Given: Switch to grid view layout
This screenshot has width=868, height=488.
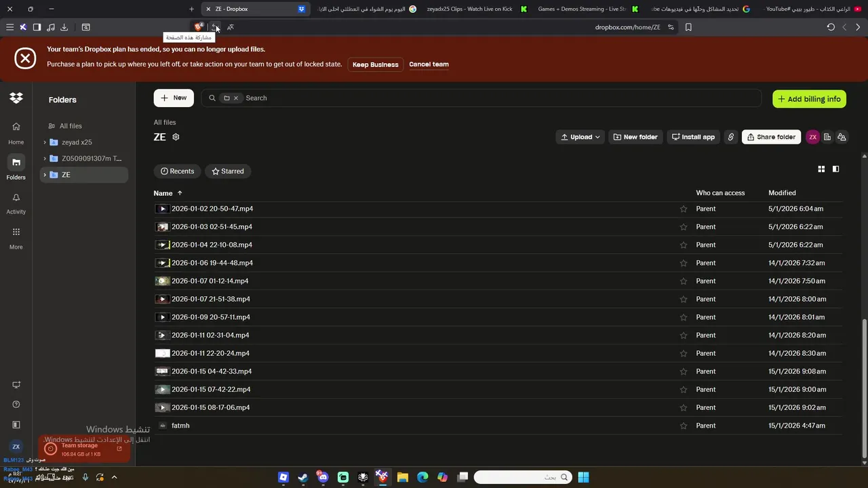Looking at the screenshot, I should [x=821, y=169].
